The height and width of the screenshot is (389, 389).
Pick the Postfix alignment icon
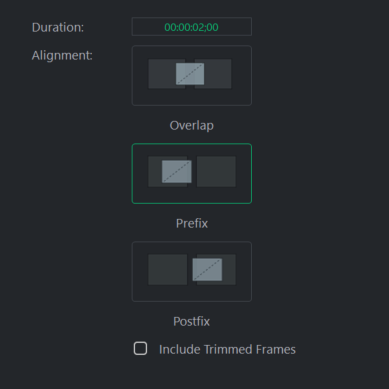[x=192, y=271]
